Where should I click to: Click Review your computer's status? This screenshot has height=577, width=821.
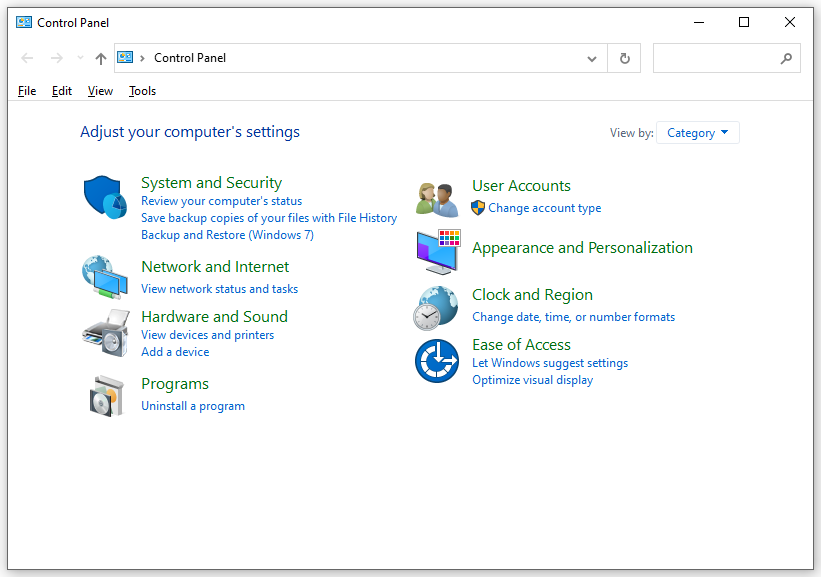point(221,201)
